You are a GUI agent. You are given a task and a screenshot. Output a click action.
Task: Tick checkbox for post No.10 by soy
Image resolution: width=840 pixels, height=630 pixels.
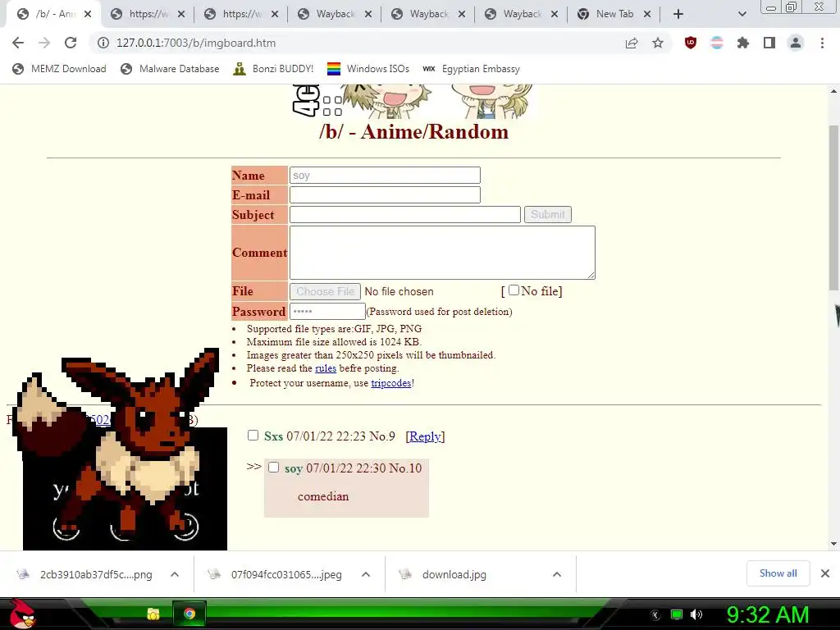coord(273,467)
